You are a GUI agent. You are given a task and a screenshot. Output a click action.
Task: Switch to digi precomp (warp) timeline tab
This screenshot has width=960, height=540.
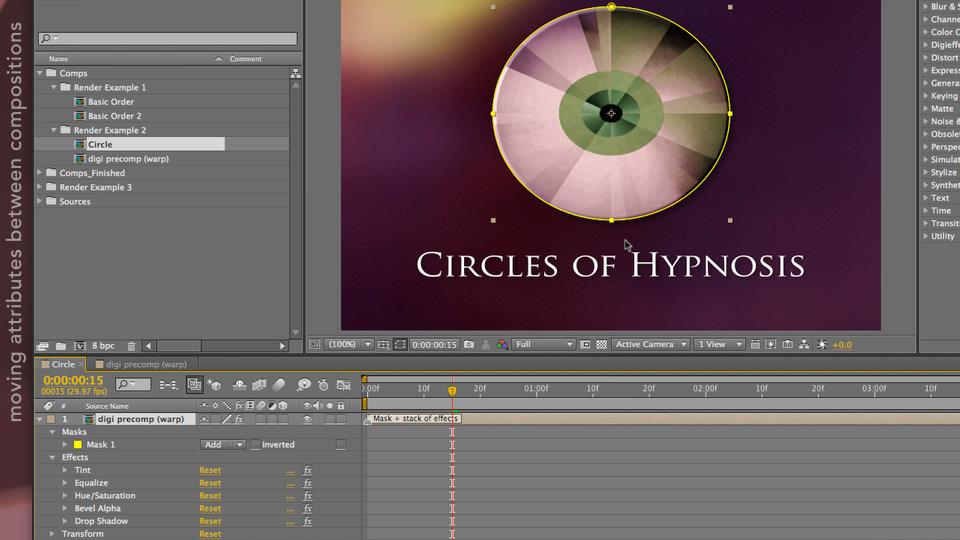coord(146,364)
